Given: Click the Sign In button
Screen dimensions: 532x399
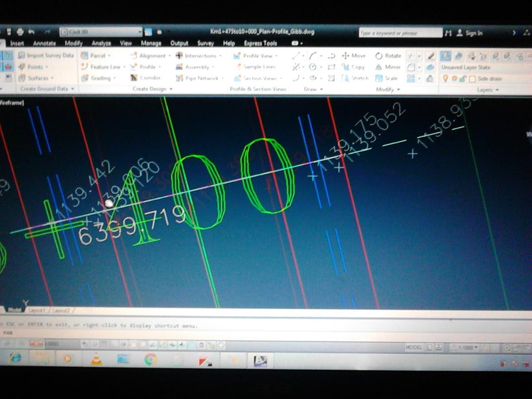Looking at the screenshot, I should pyautogui.click(x=470, y=33).
